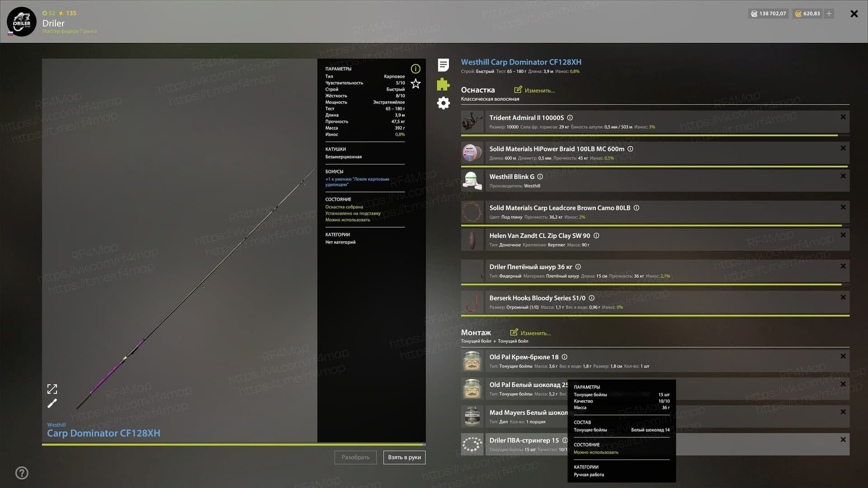Select the Trident Admiral reel thumbnail
Viewport: 868px width, 488px height.
[x=472, y=122]
